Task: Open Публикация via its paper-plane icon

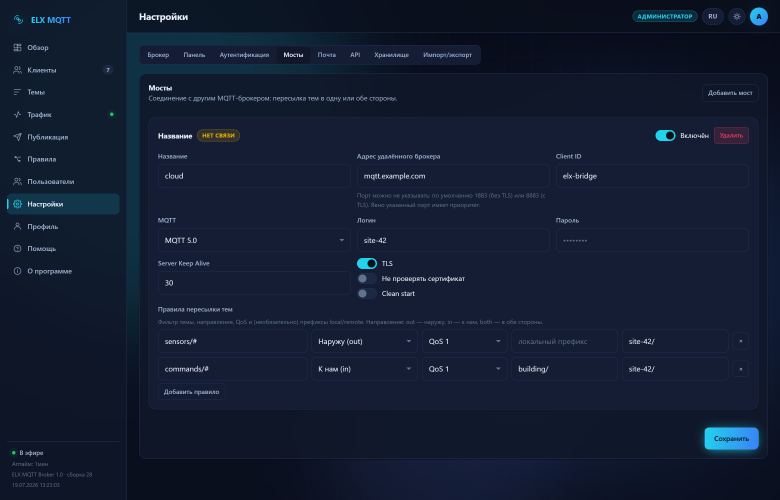Action: [x=17, y=137]
